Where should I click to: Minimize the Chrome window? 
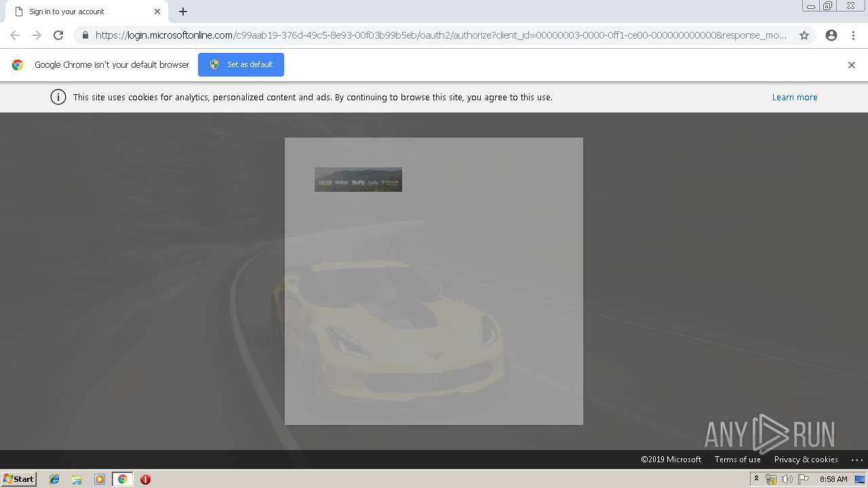coord(811,6)
